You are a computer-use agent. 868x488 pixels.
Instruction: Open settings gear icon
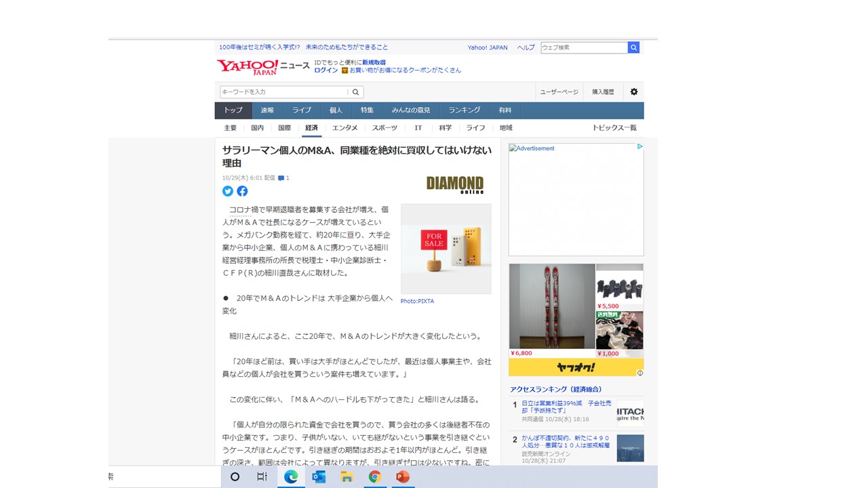click(634, 91)
